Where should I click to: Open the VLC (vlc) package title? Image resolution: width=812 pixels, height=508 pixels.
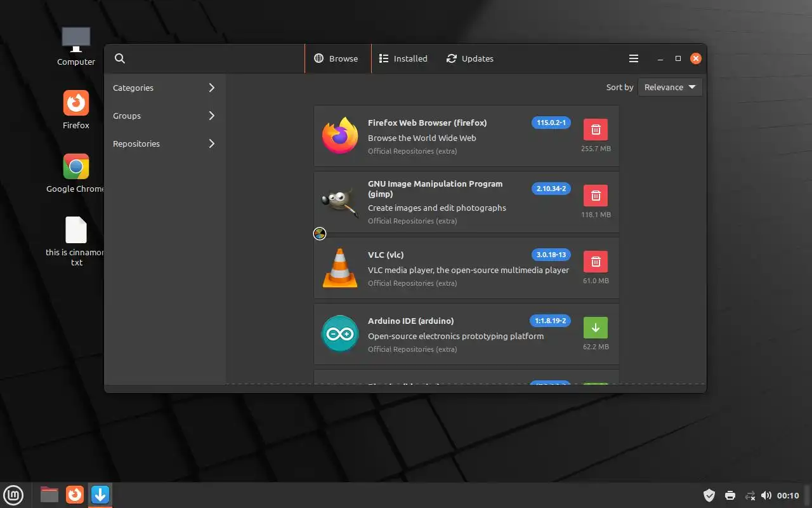pos(386,255)
